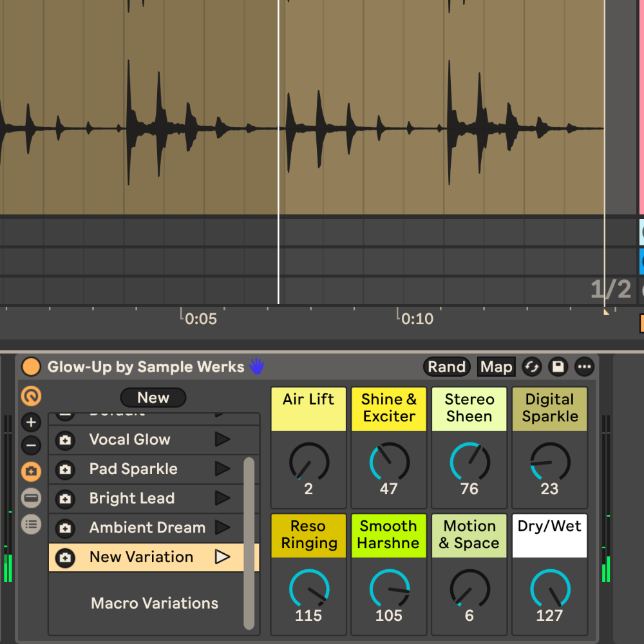
Task: Launch the Bright Lead variation arrow
Action: point(222,498)
